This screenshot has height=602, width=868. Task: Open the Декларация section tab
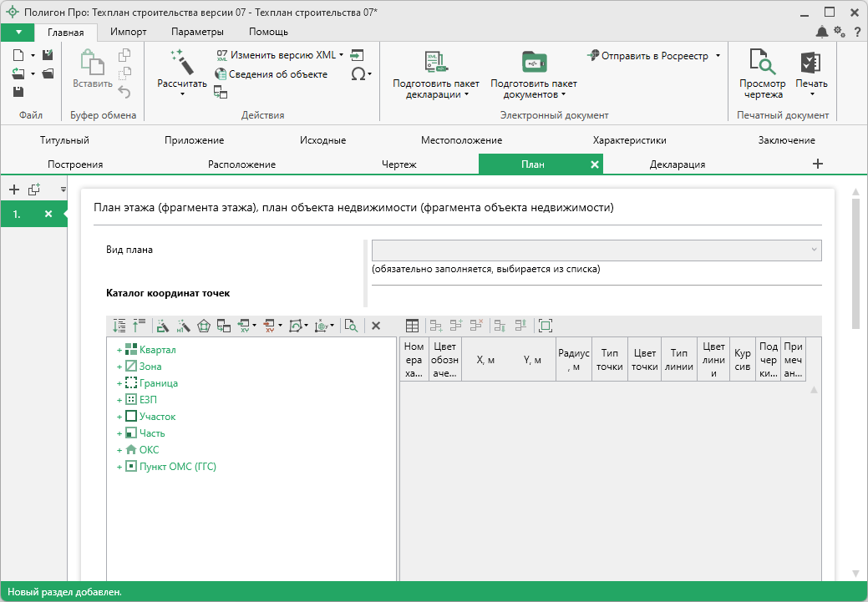coord(677,164)
